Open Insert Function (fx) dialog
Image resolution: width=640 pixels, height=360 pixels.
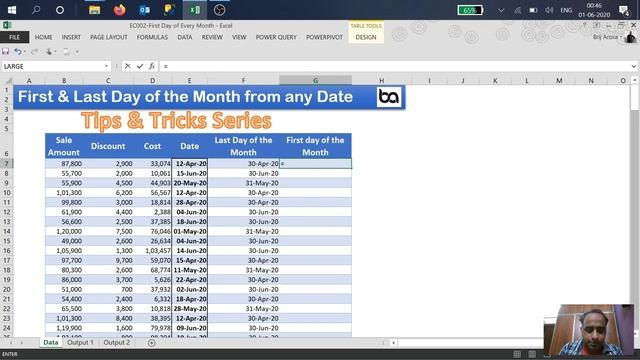click(152, 66)
